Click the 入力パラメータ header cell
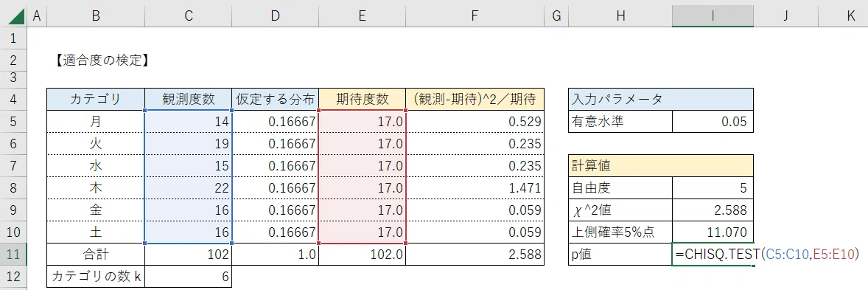The image size is (868, 290). pos(661,100)
